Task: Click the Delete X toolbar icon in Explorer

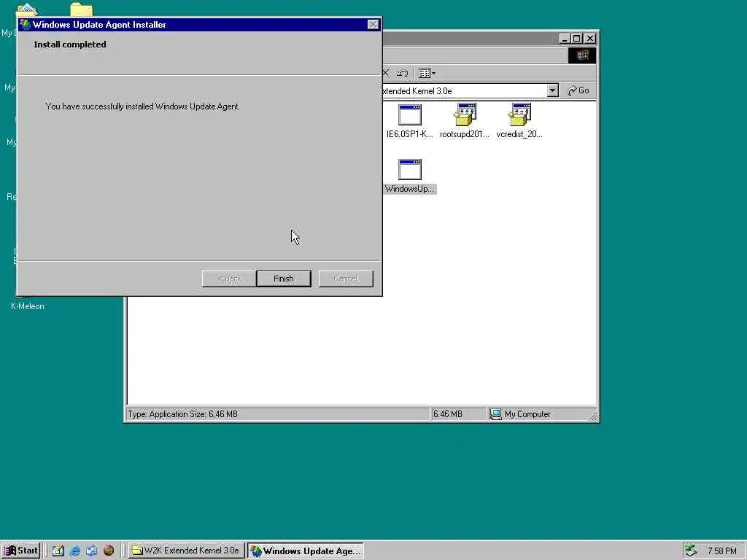Action: tap(386, 73)
